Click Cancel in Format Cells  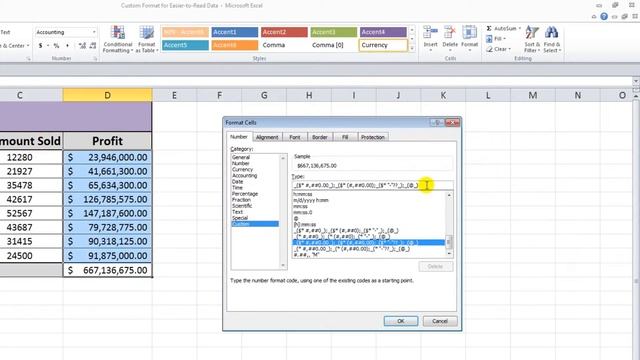click(440, 321)
